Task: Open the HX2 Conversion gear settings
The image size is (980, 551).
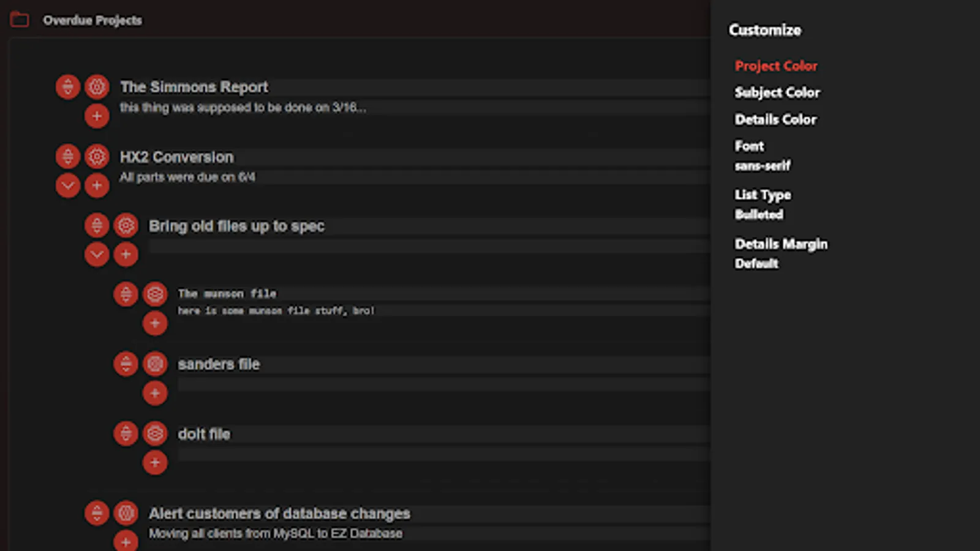Action: [97, 157]
